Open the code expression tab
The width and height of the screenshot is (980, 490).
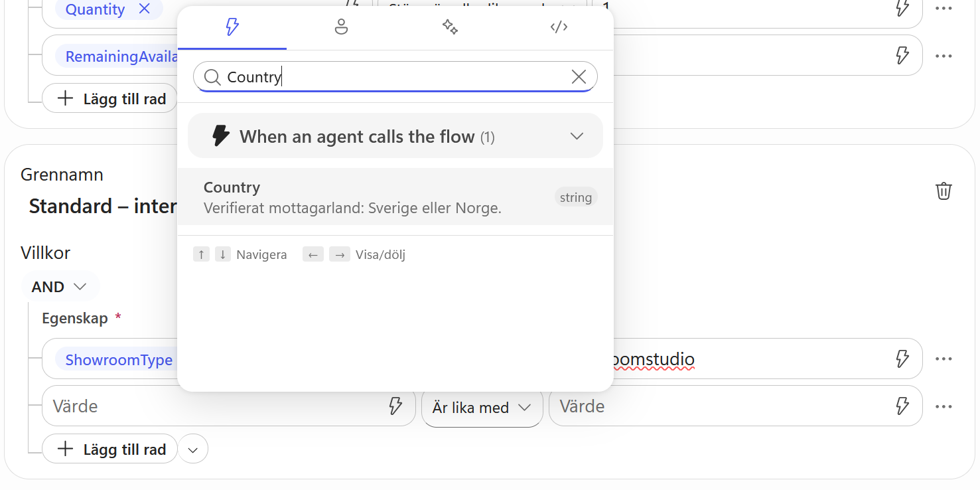559,27
